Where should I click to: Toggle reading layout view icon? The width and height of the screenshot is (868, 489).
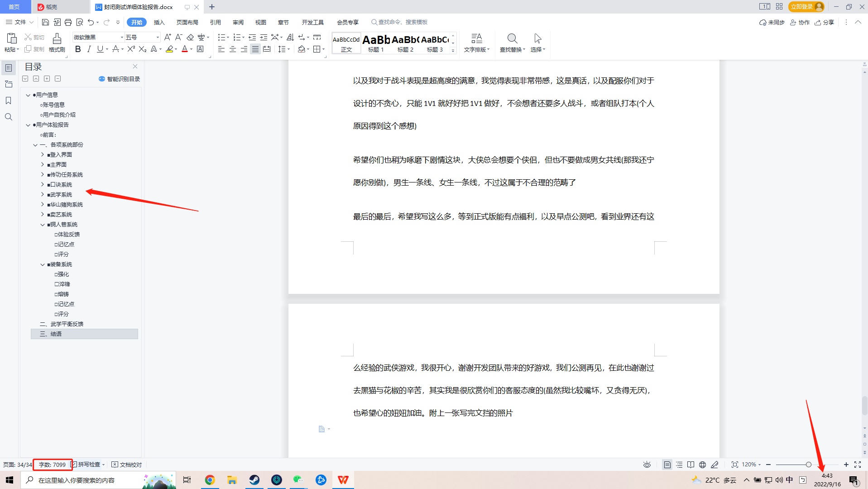click(x=691, y=465)
